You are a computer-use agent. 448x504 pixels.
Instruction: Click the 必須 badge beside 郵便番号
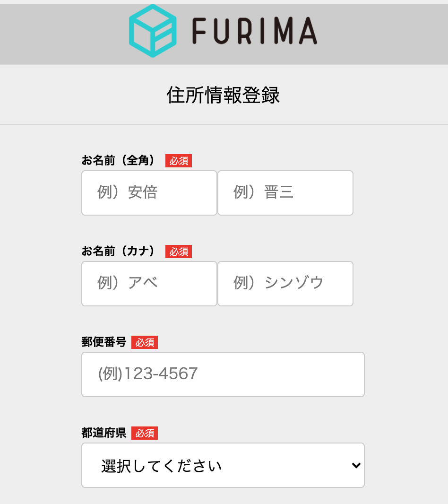click(145, 342)
